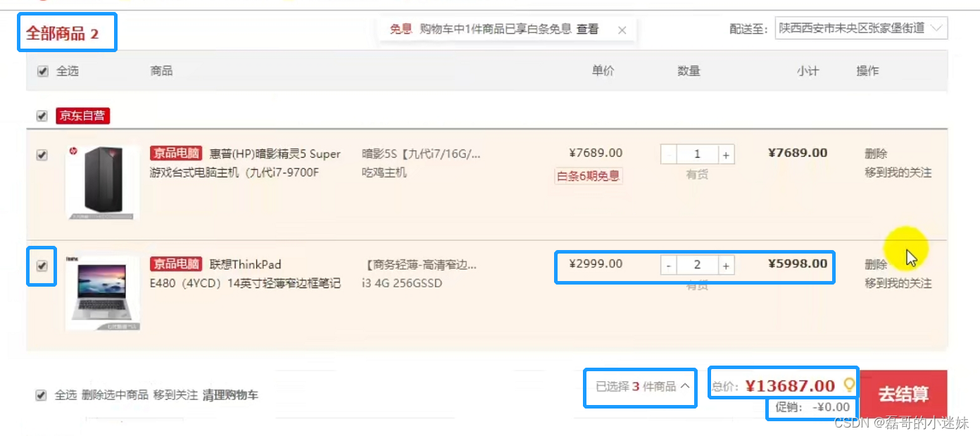
Task: Delete the ThinkPad E480 item
Action: (876, 264)
